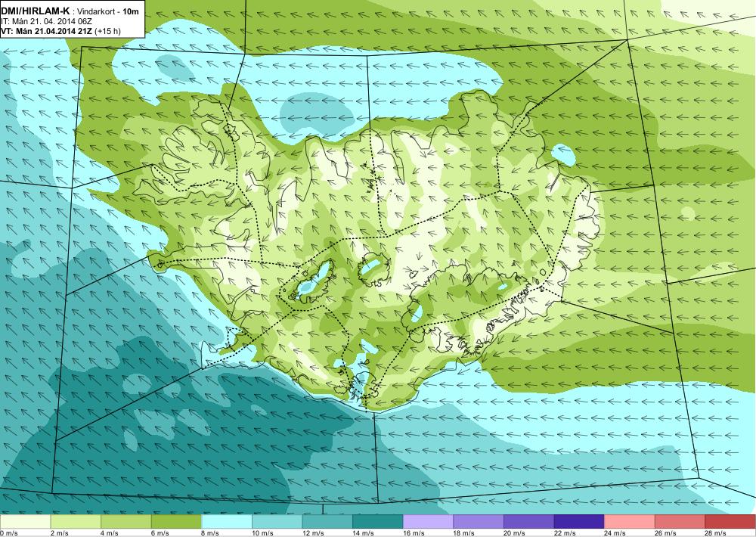Select the dark indigo 22–24 m/s legend swatch

coord(580,522)
